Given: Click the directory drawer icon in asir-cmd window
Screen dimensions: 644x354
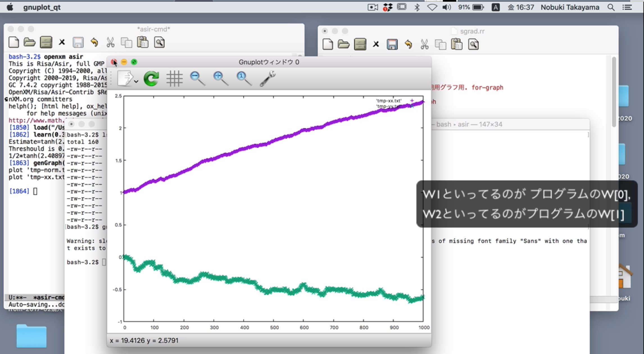Looking at the screenshot, I should 46,42.
